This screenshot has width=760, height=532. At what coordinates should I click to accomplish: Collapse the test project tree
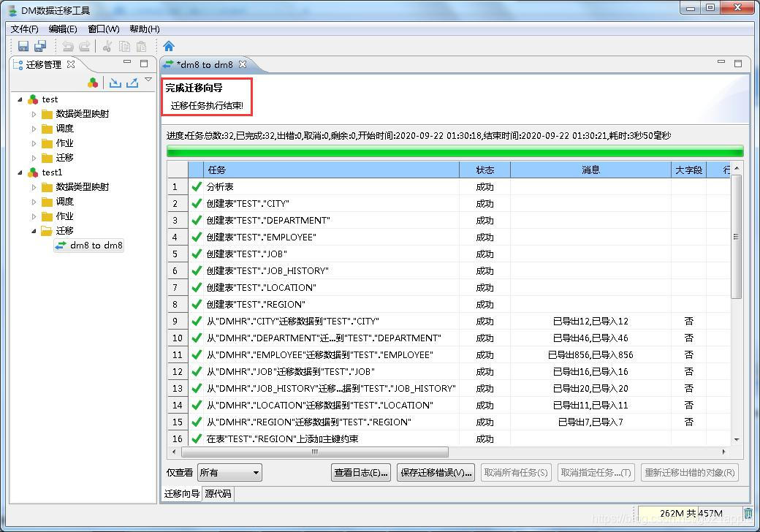[20, 99]
